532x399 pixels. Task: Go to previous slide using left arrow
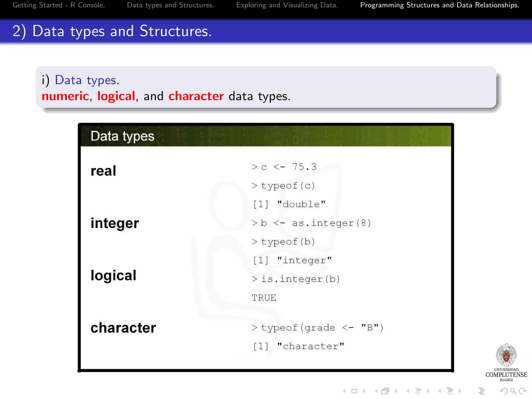coord(344,391)
